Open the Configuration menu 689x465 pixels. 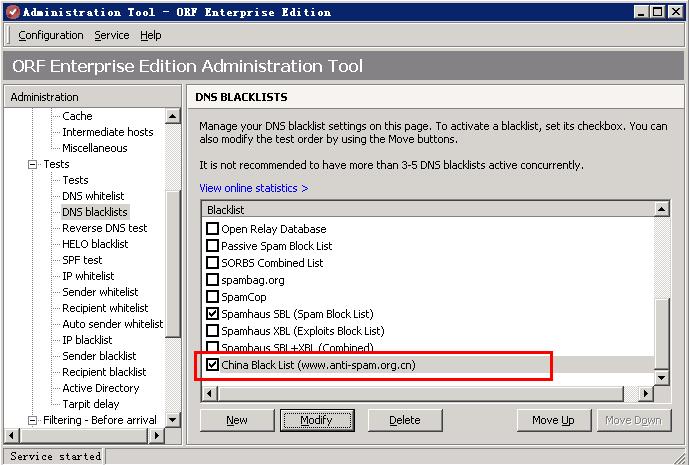coord(50,35)
